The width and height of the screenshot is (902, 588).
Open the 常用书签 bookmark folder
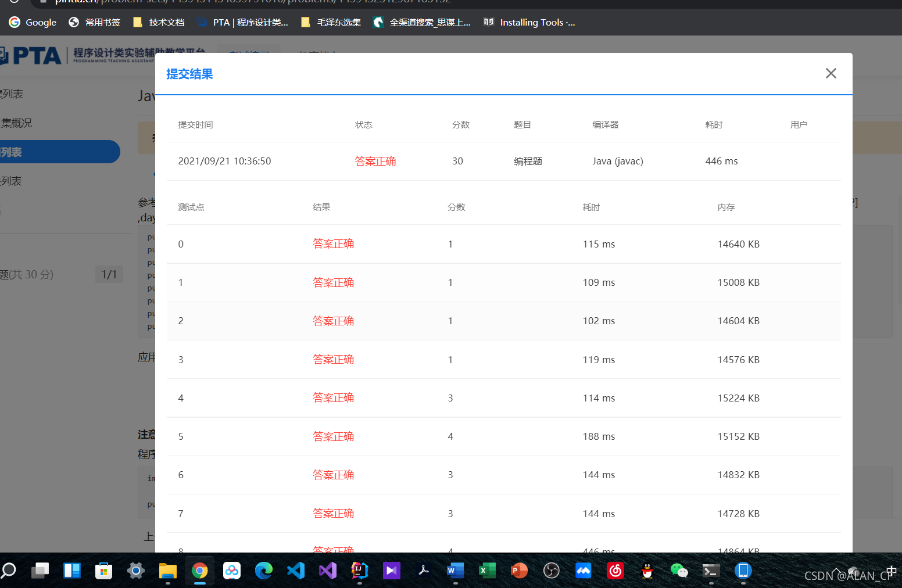pos(95,23)
